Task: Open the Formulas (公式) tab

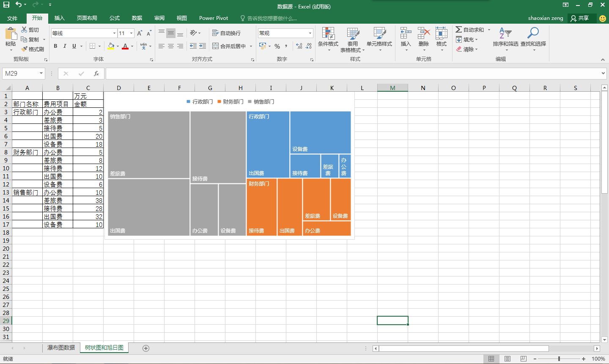Action: 115,18
